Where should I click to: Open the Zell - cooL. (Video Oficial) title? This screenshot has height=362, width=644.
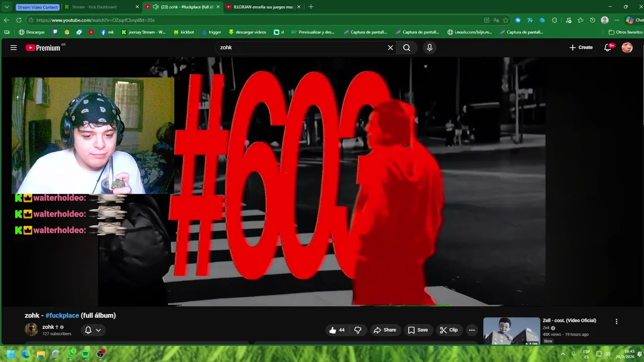(x=569, y=320)
